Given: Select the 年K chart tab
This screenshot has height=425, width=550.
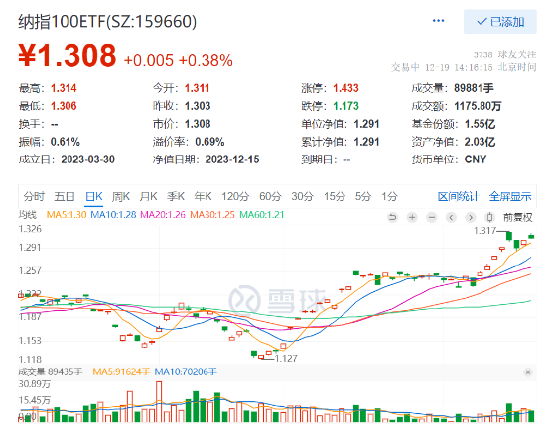Looking at the screenshot, I should click(x=203, y=196).
